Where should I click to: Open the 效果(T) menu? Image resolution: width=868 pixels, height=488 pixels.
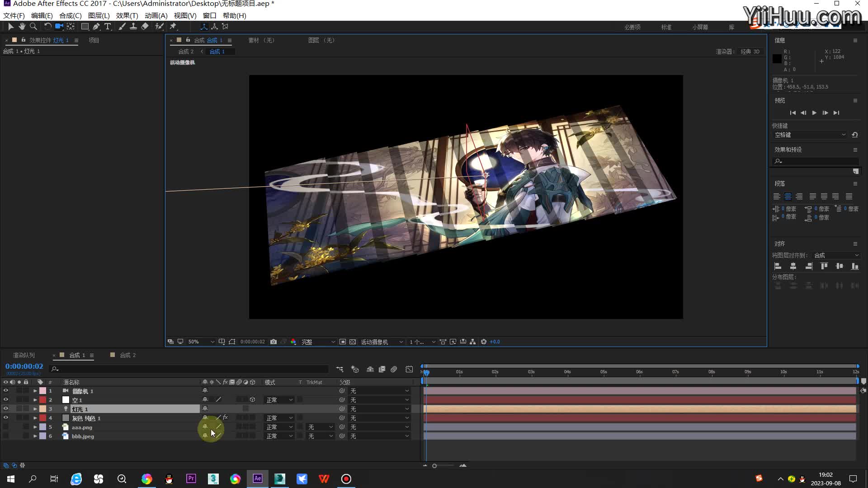[x=127, y=15]
